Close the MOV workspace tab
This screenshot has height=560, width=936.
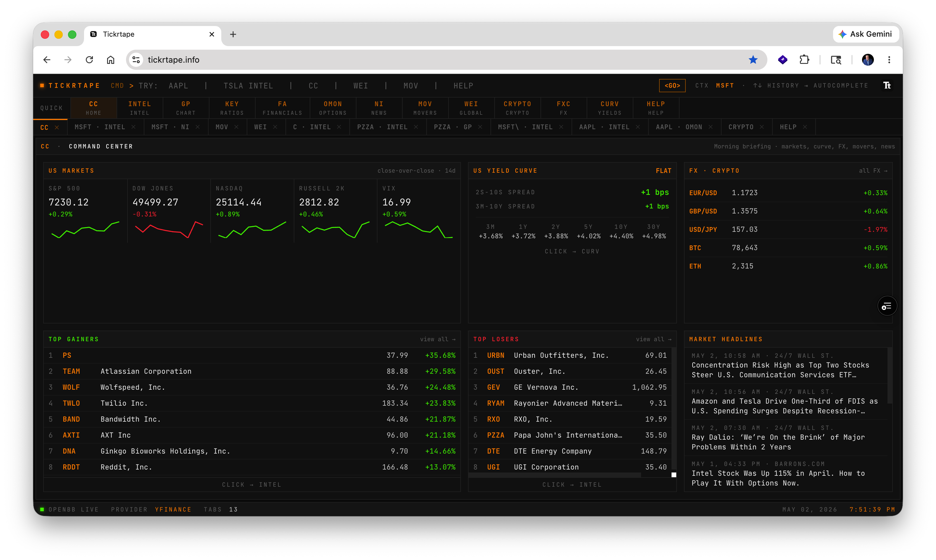[x=236, y=127]
